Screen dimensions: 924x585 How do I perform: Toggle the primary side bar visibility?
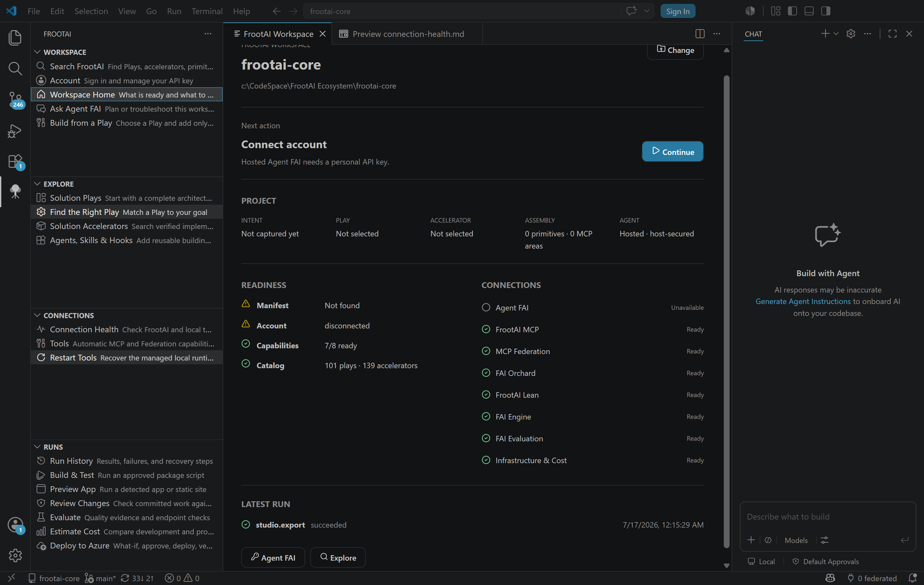(792, 11)
